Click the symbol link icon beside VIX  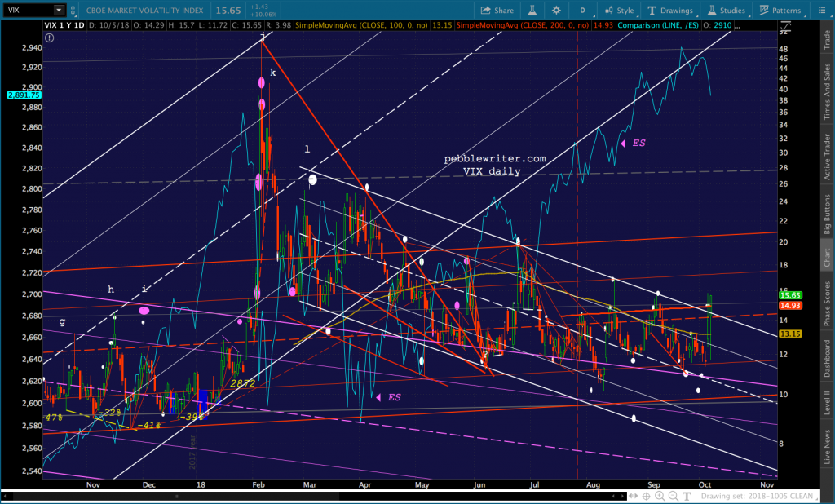[73, 10]
